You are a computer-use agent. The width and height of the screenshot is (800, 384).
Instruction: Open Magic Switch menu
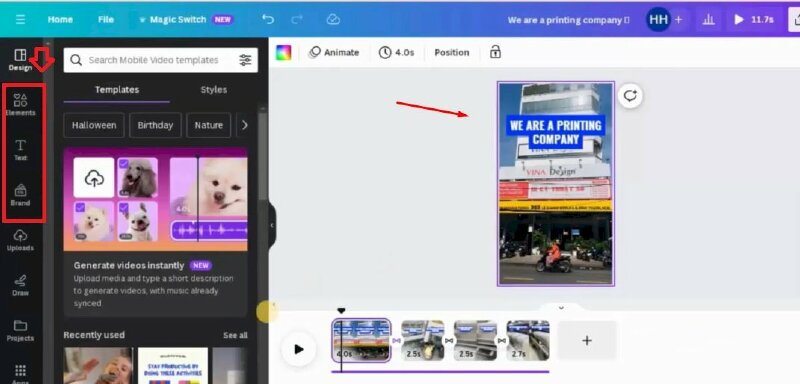click(187, 19)
